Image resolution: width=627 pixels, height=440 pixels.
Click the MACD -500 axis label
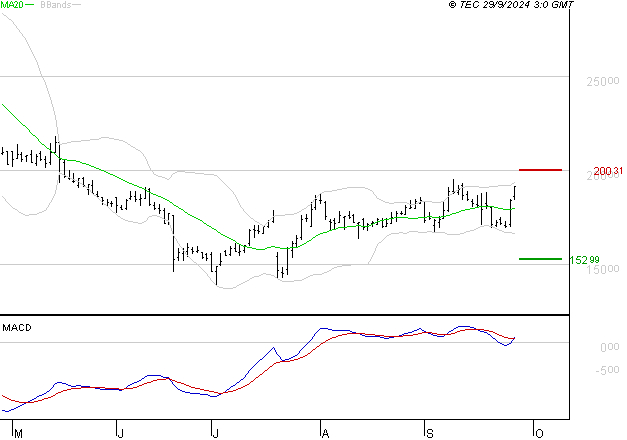pos(607,370)
